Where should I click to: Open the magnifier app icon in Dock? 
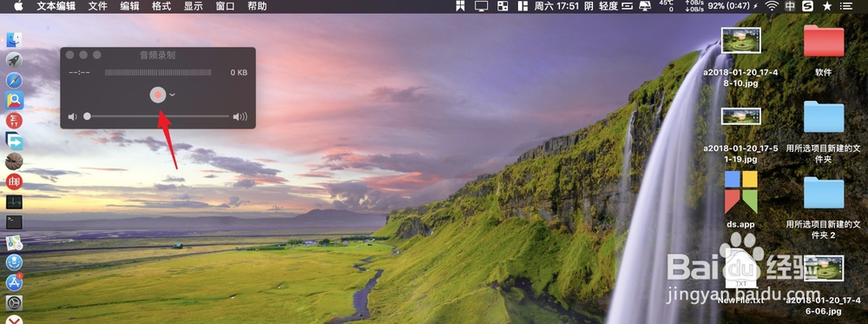14,100
